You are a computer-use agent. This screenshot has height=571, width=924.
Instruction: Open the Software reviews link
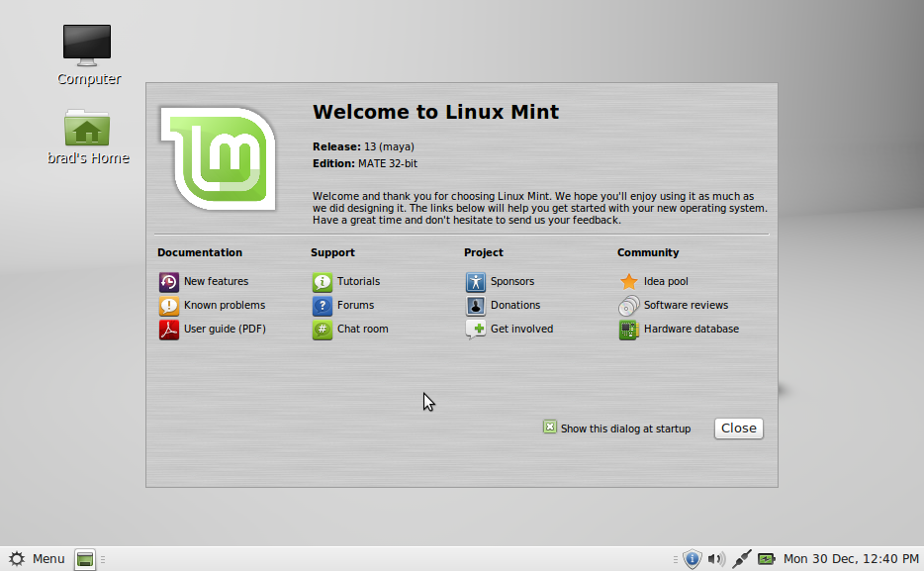tap(686, 305)
